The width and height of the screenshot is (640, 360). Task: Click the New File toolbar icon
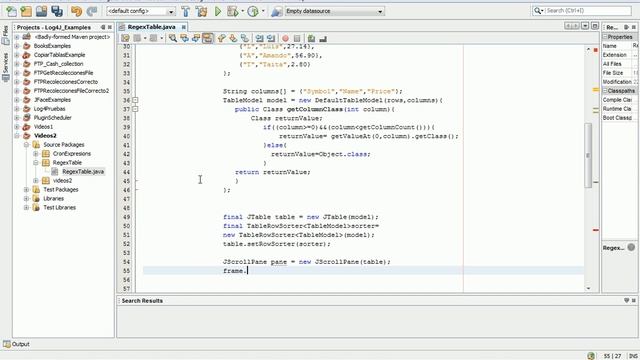(x=11, y=11)
